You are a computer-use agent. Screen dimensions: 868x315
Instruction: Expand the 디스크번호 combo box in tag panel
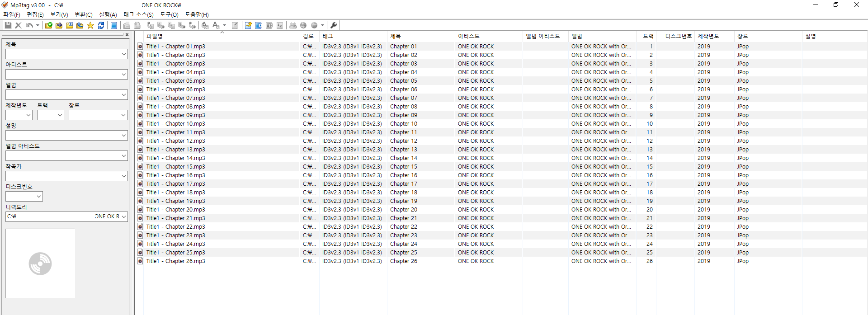[39, 197]
